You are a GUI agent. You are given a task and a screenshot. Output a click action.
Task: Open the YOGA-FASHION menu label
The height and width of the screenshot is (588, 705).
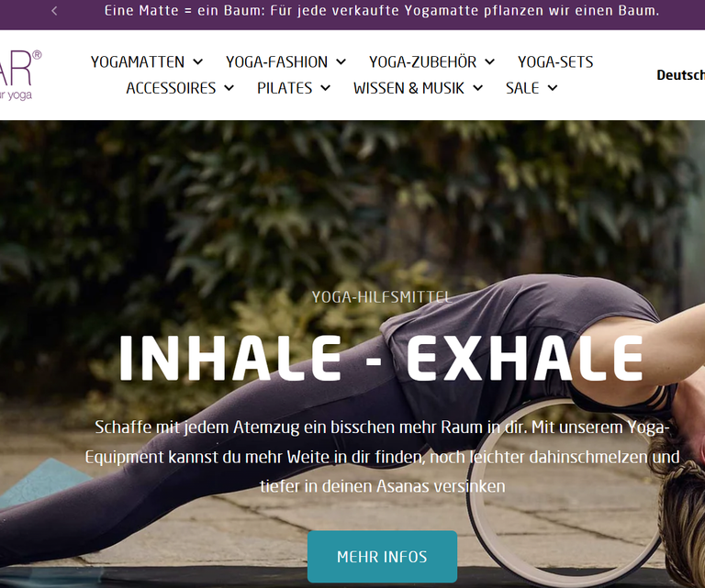coord(277,62)
